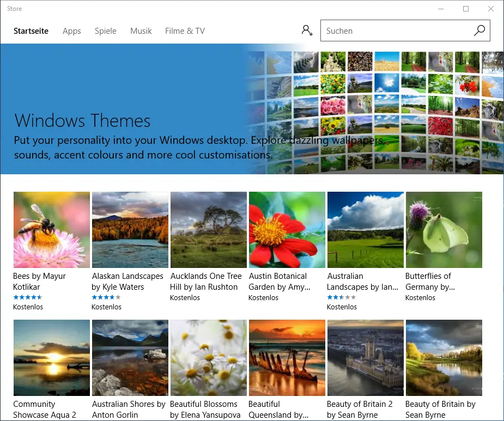504x421 pixels.
Task: Open Beauty of Britain by Sean Byrne thumbnail
Action: [x=444, y=358]
